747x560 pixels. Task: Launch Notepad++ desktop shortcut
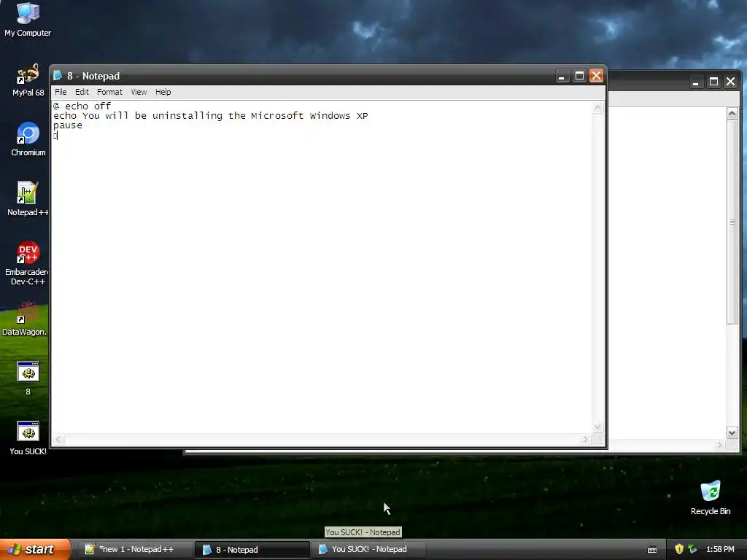click(28, 199)
